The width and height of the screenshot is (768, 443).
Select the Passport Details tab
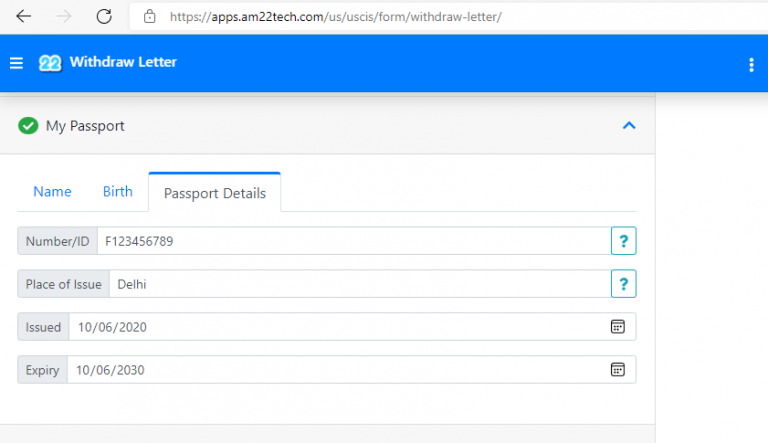click(214, 193)
